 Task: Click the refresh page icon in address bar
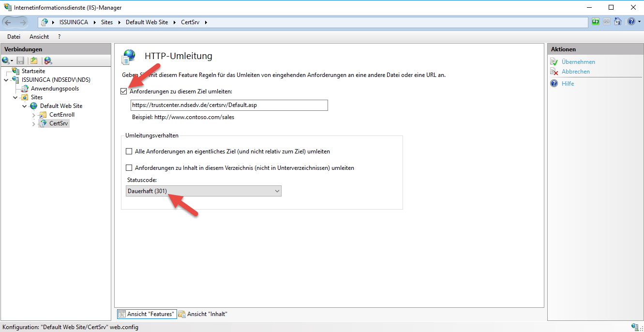tap(596, 22)
